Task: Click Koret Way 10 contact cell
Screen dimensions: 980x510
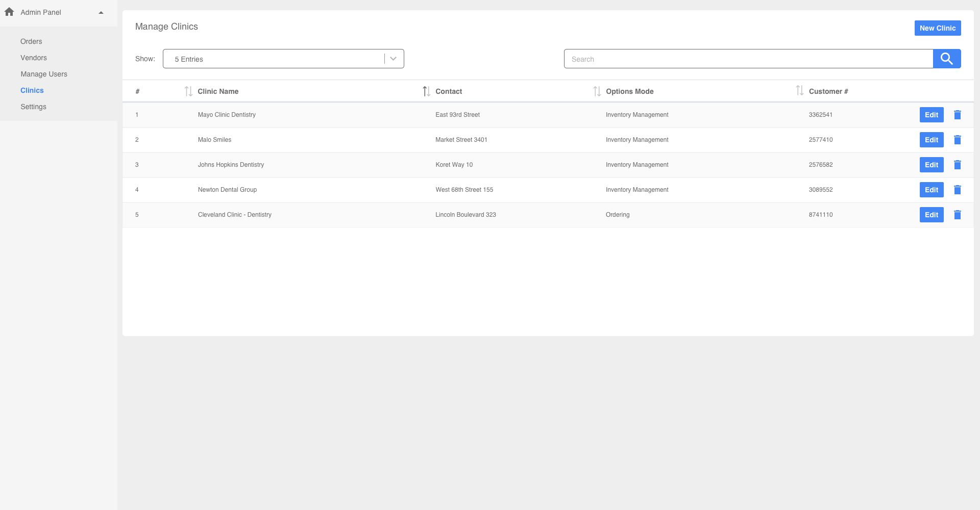Action: click(454, 165)
